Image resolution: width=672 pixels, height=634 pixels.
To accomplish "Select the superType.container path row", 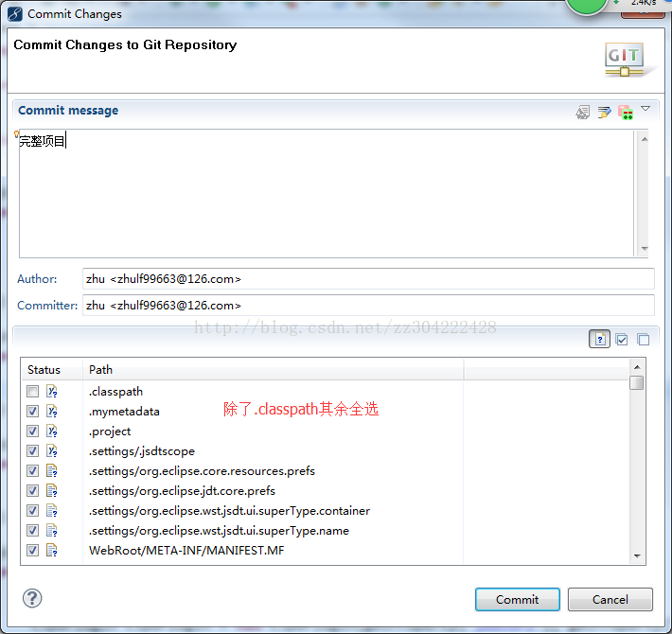I will (x=229, y=511).
